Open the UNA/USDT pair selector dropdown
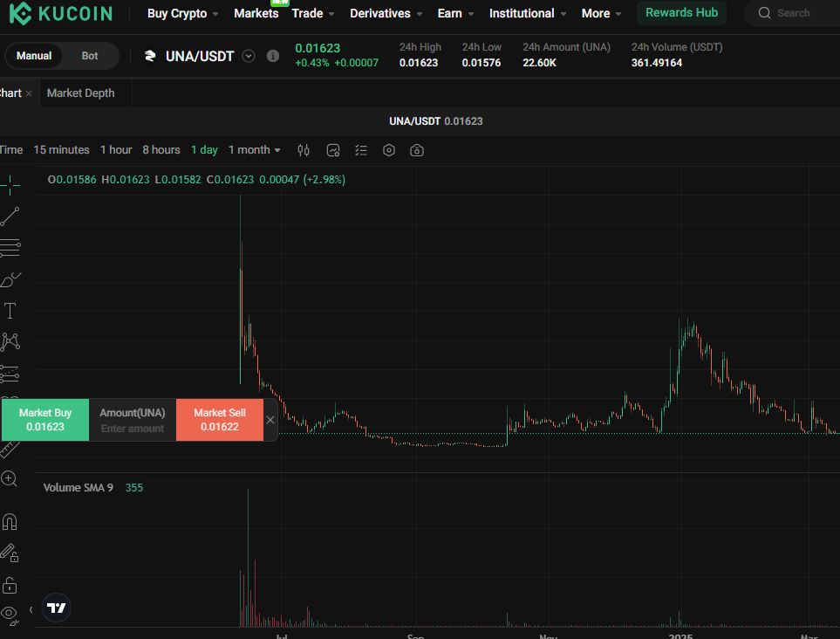 (x=248, y=55)
